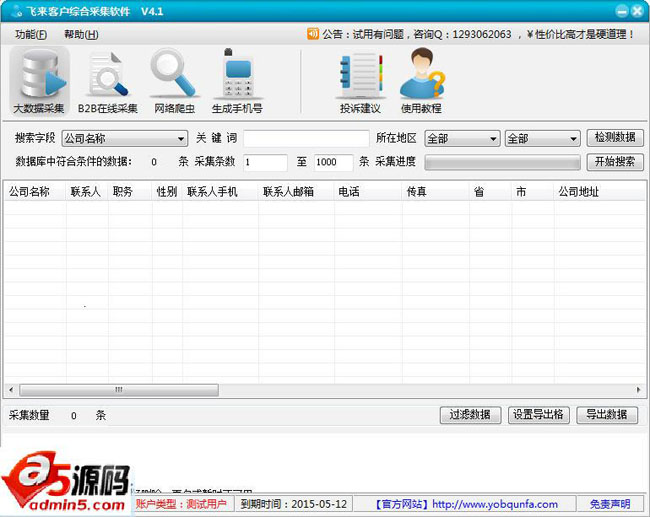The height and width of the screenshot is (517, 650).
Task: Open the 生成手机号 phone generator
Action: point(237,81)
